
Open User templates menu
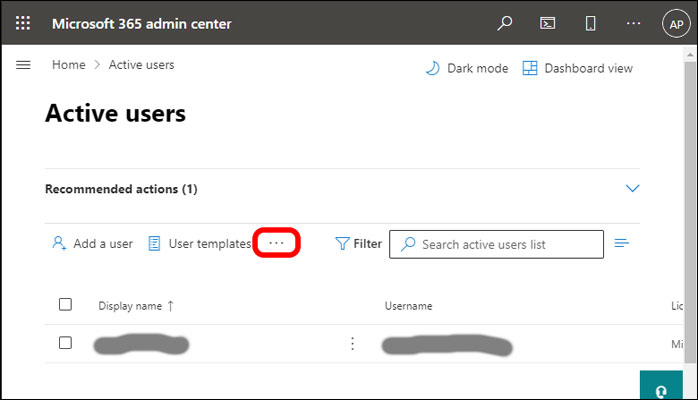point(199,243)
